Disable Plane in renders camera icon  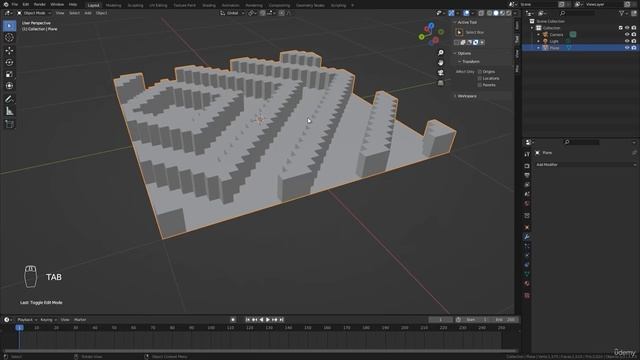634,48
